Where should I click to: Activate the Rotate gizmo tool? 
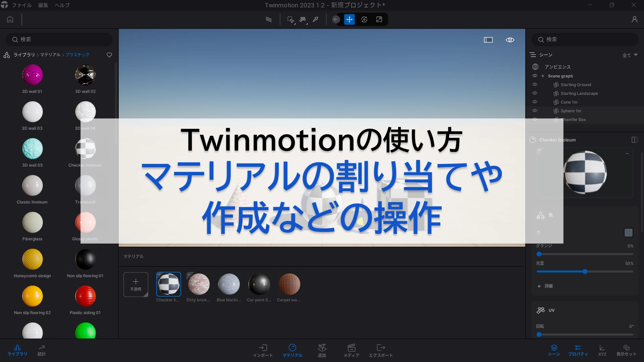[x=364, y=19]
